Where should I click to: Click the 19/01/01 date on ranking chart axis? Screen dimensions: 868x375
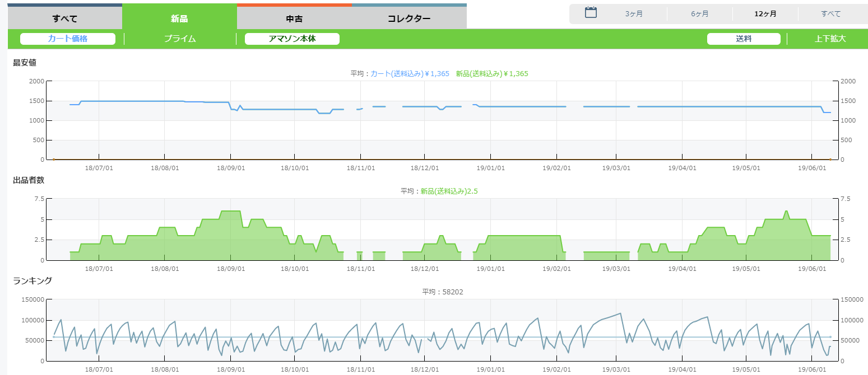490,370
